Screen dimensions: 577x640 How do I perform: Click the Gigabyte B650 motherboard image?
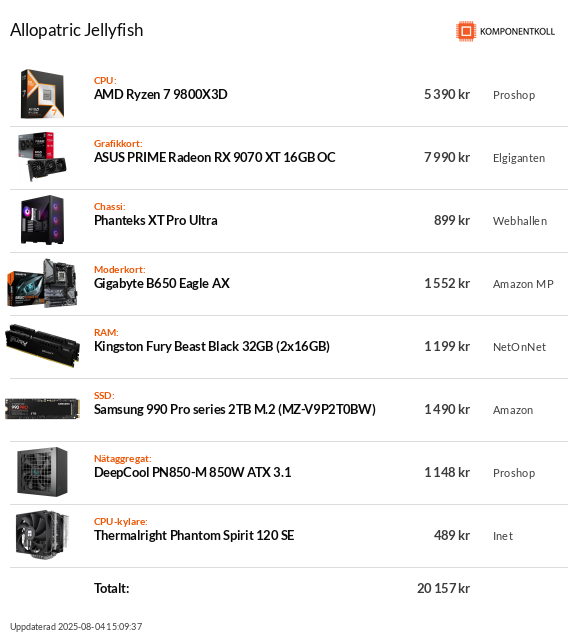click(42, 283)
